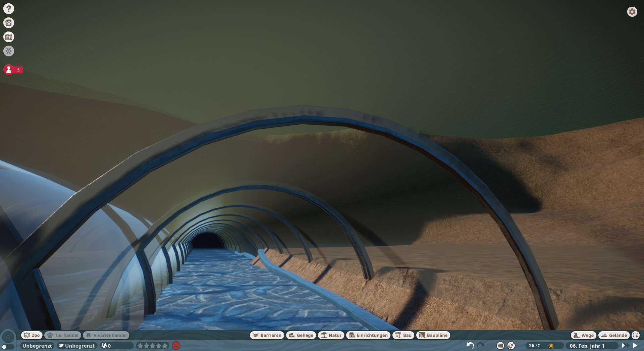Open the Natur nature menu
The height and width of the screenshot is (351, 644).
coord(331,335)
